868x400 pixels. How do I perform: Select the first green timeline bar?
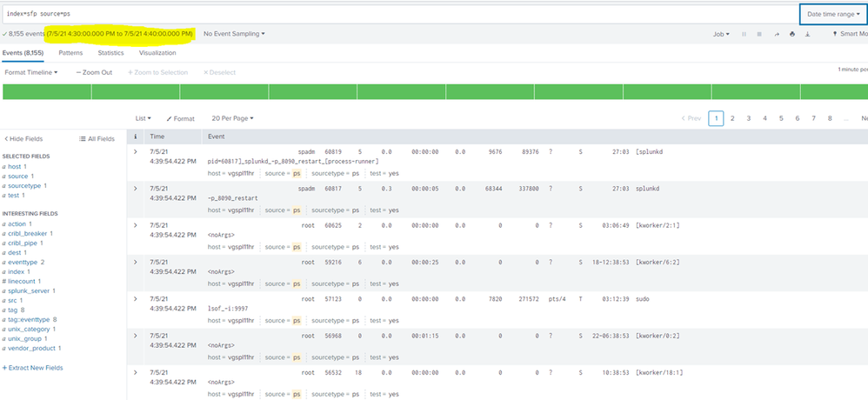click(47, 92)
